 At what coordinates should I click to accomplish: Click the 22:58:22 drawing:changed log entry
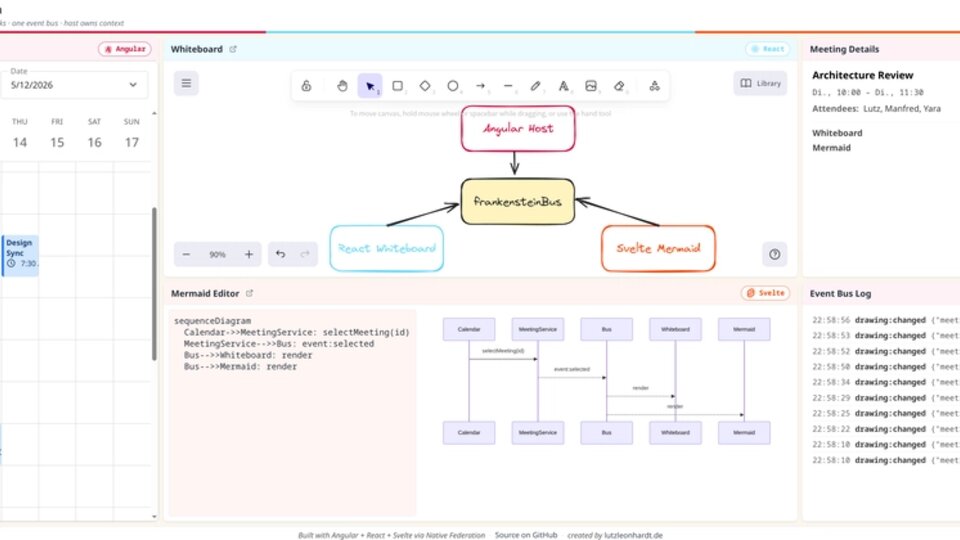(x=885, y=429)
